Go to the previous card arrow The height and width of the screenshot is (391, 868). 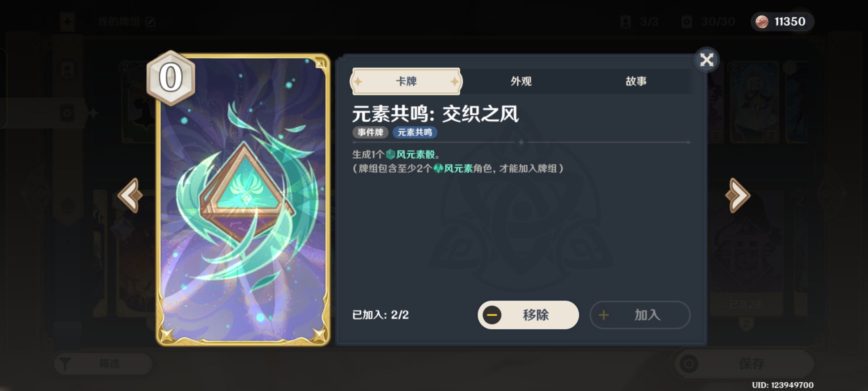coord(131,195)
